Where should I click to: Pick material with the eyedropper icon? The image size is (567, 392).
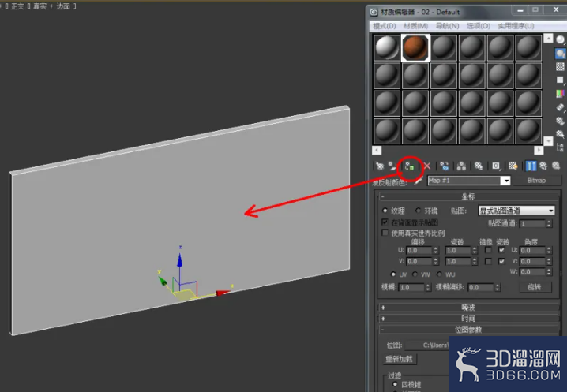418,181
